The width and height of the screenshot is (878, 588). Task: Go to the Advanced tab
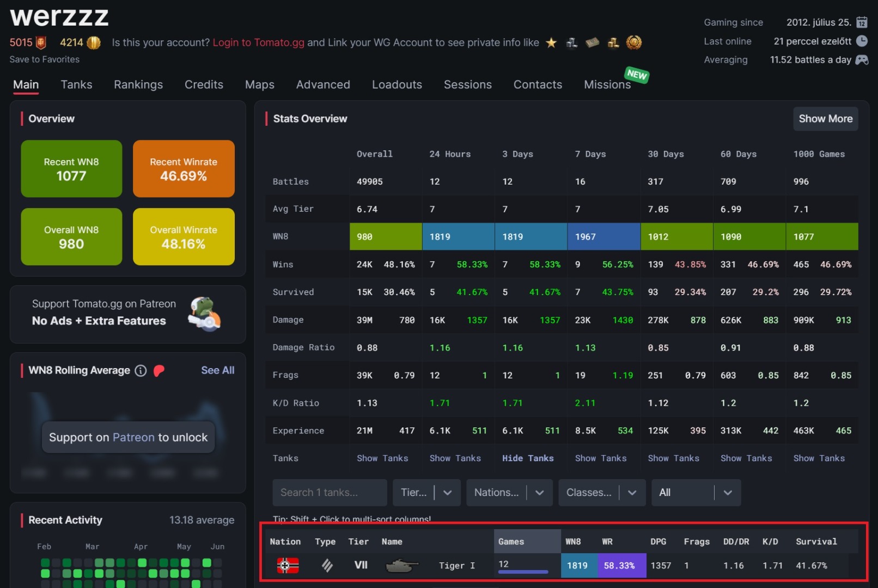pos(323,84)
